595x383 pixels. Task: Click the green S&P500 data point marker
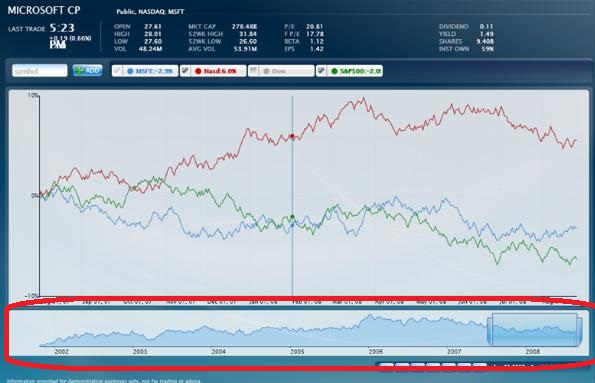[x=292, y=217]
